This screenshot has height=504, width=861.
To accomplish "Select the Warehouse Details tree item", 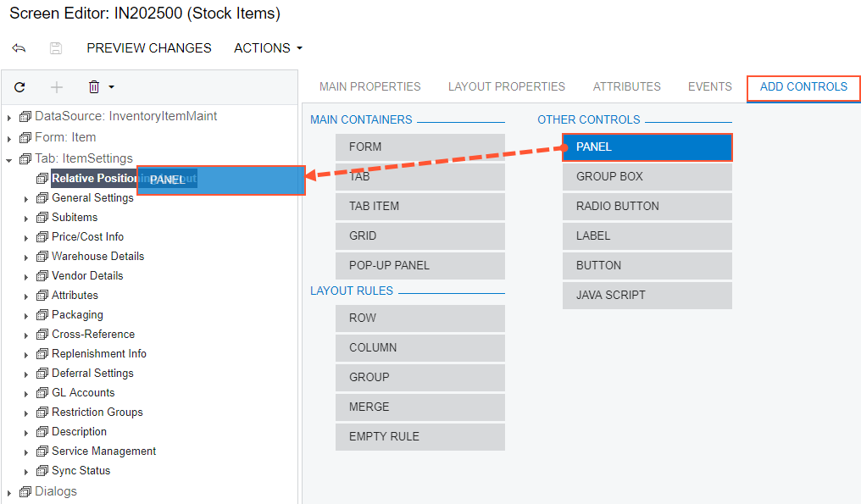I will [97, 256].
